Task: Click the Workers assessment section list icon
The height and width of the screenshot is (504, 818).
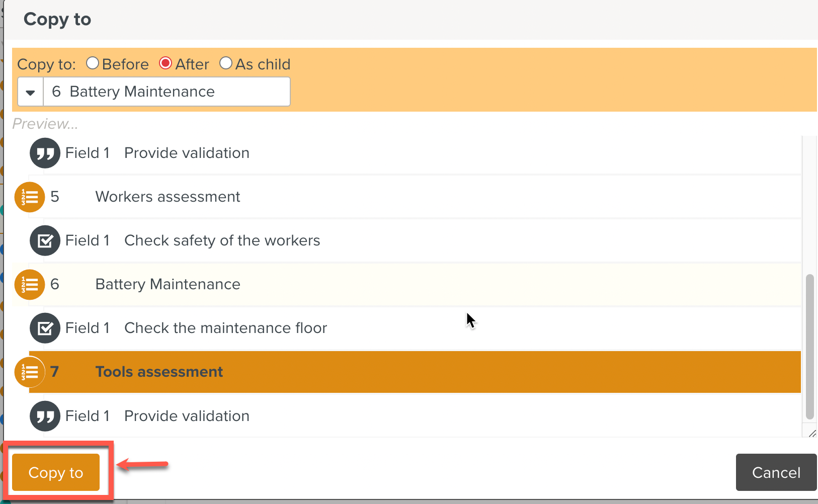Action: click(x=30, y=197)
